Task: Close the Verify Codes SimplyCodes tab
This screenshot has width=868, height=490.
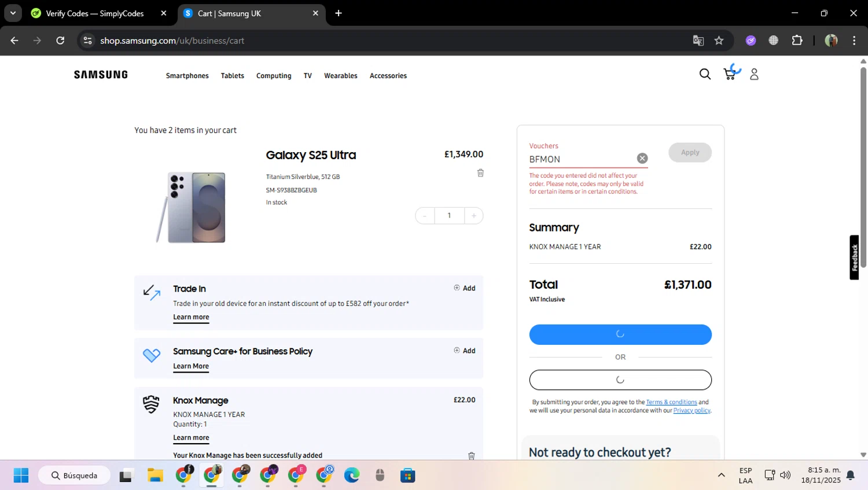Action: (x=164, y=13)
